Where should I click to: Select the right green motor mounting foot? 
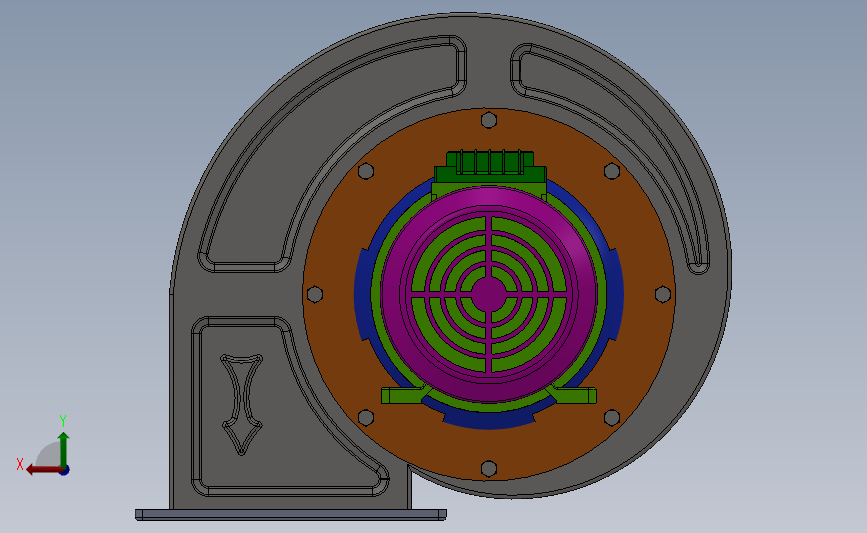tap(572, 395)
